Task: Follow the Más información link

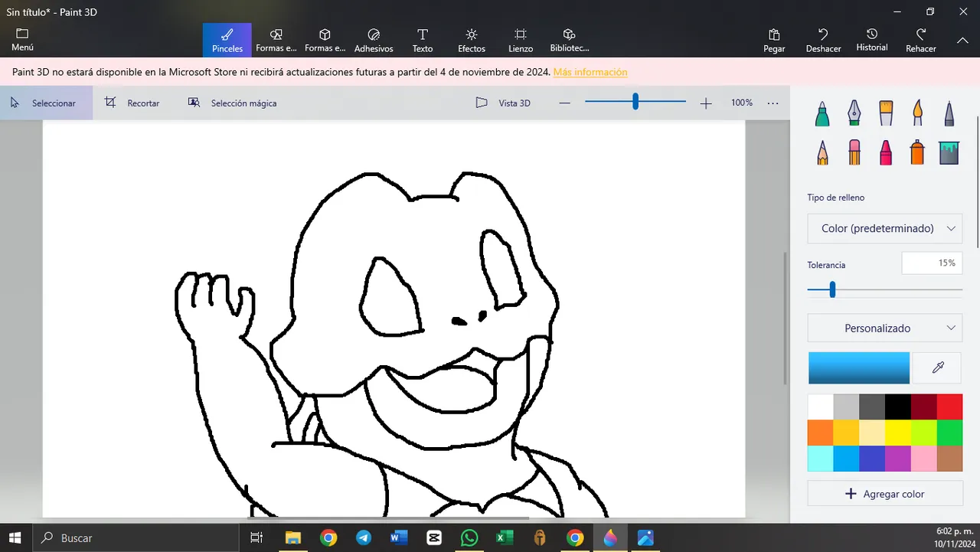Action: point(590,72)
